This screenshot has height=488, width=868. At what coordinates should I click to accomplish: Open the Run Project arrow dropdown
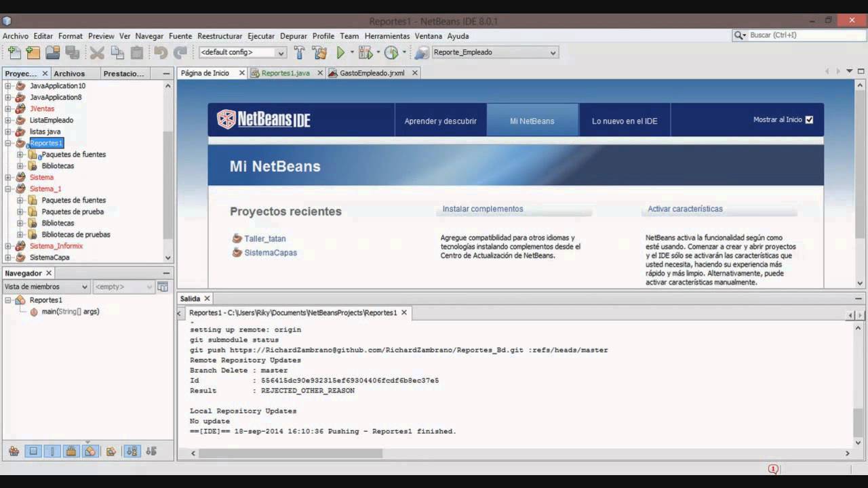pos(352,52)
